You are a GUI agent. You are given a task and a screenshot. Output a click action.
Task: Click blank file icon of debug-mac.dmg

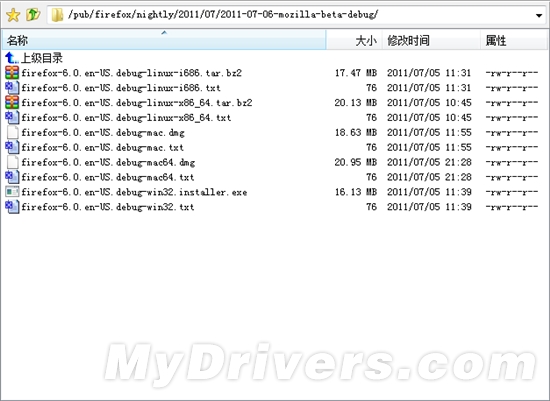click(x=13, y=132)
